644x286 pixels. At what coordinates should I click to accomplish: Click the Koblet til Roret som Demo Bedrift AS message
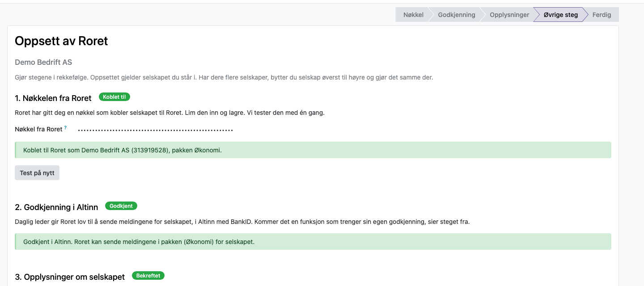(x=313, y=150)
